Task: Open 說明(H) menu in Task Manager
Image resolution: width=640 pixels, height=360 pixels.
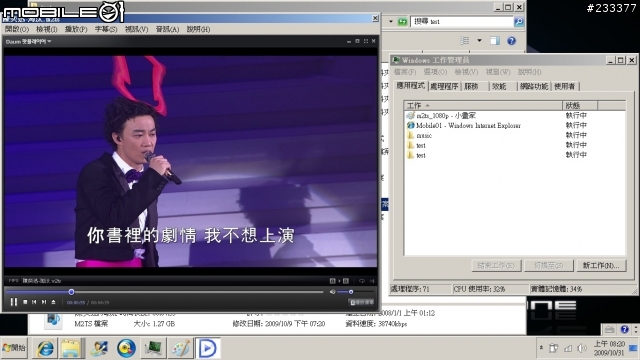Action: click(x=529, y=72)
